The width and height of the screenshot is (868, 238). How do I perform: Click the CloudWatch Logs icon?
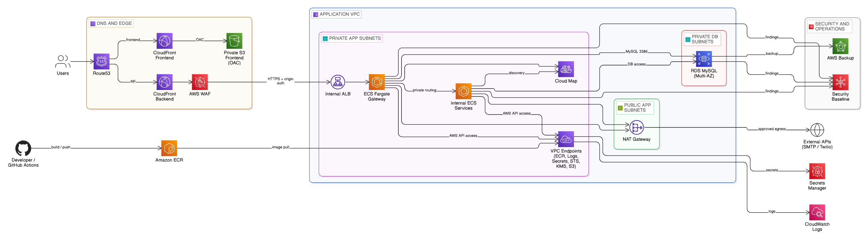coord(817,212)
